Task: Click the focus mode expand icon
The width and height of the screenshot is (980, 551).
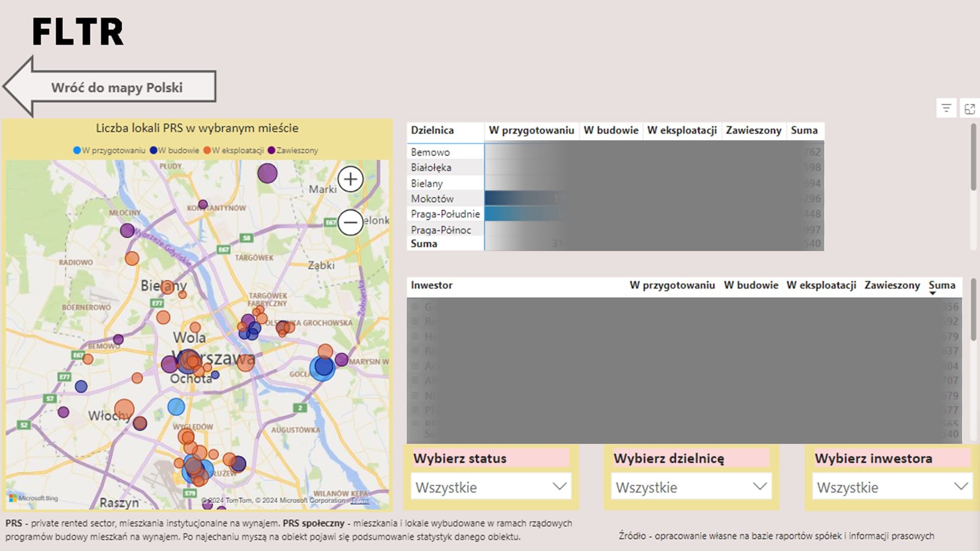Action: (969, 108)
